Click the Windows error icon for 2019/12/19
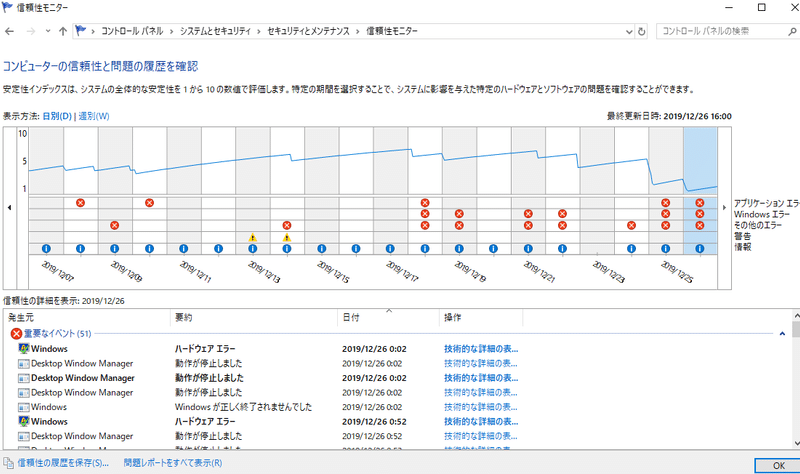Image resolution: width=800 pixels, height=474 pixels. [459, 214]
